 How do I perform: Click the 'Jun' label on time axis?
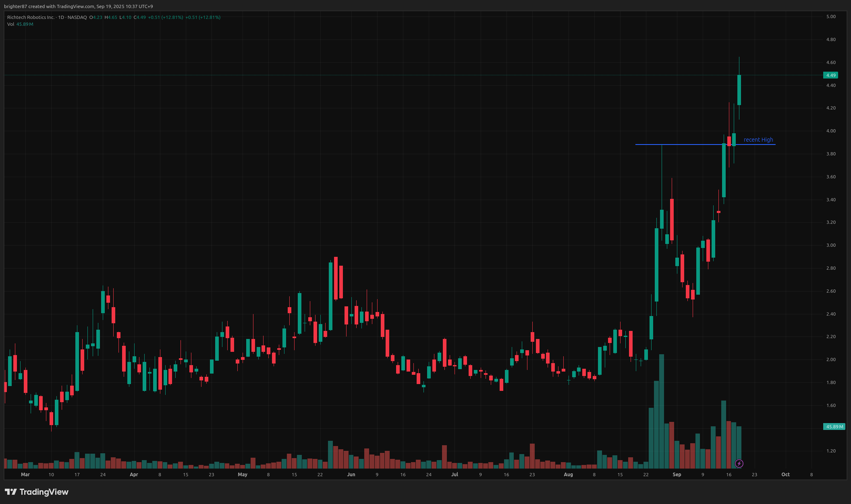pyautogui.click(x=351, y=475)
